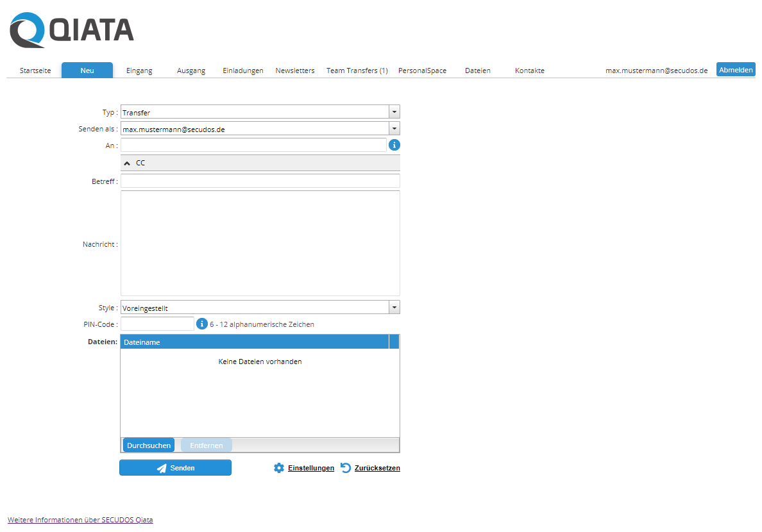Click the info icon next to the An field

pyautogui.click(x=394, y=145)
